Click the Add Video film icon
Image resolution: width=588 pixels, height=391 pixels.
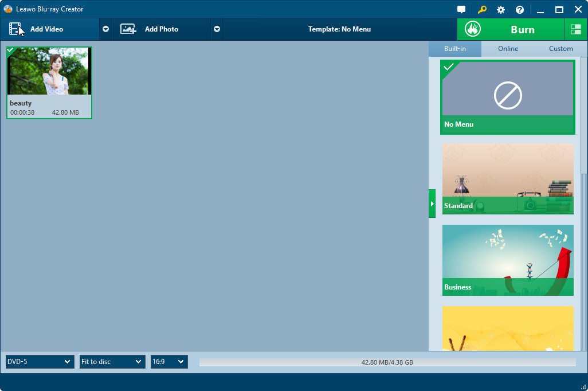click(15, 29)
